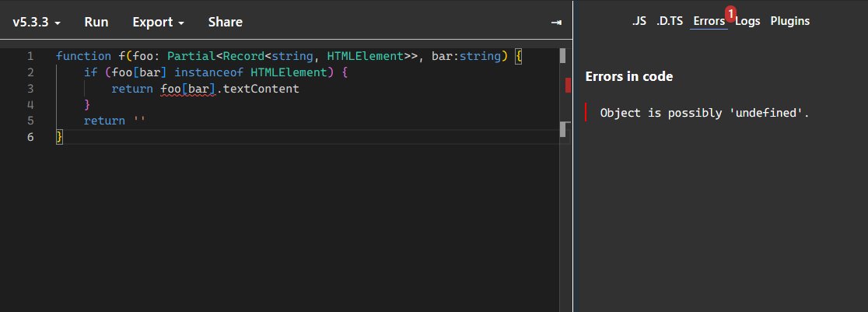
Task: Click the red error count badge
Action: coord(730,12)
